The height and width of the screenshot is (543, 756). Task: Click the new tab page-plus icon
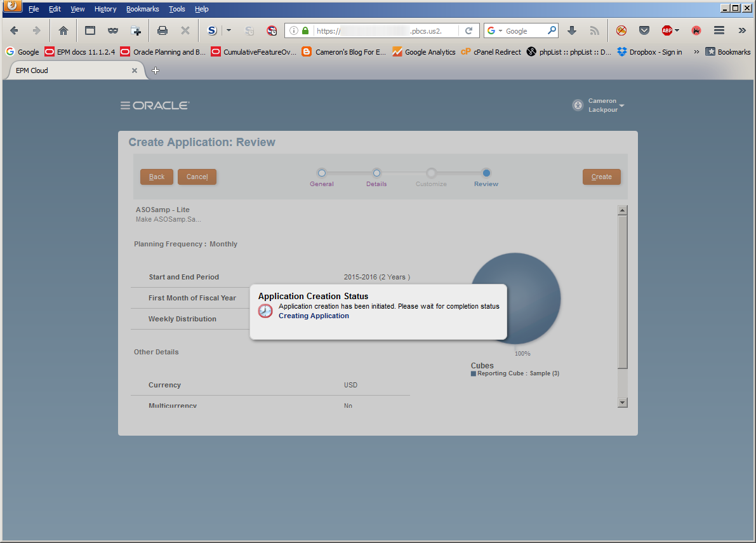pyautogui.click(x=136, y=30)
